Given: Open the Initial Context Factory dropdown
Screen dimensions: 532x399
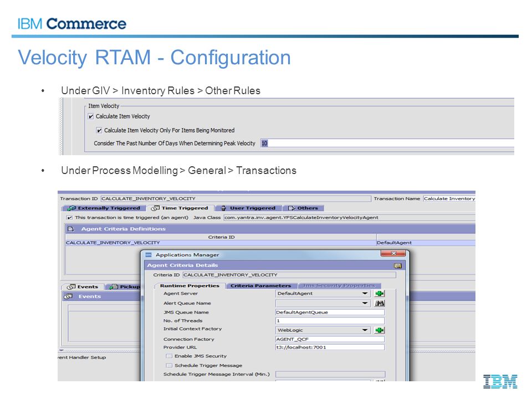Looking at the screenshot, I should [365, 330].
